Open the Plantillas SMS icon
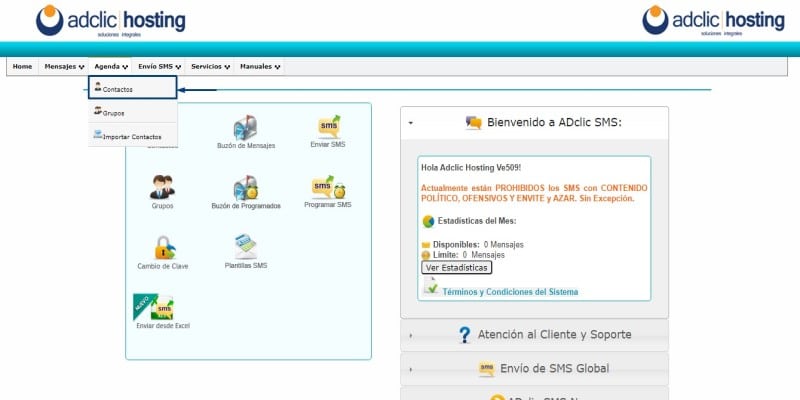Image resolution: width=800 pixels, height=400 pixels. 246,247
